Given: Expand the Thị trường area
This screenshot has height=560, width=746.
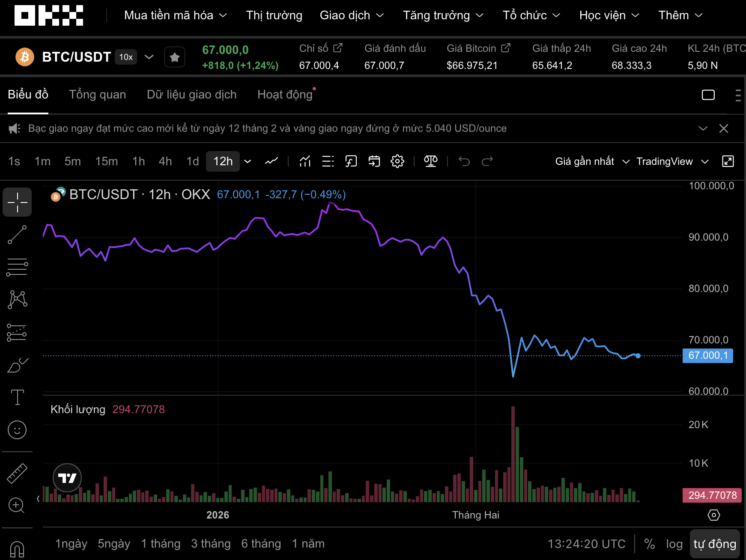Looking at the screenshot, I should 274,15.
